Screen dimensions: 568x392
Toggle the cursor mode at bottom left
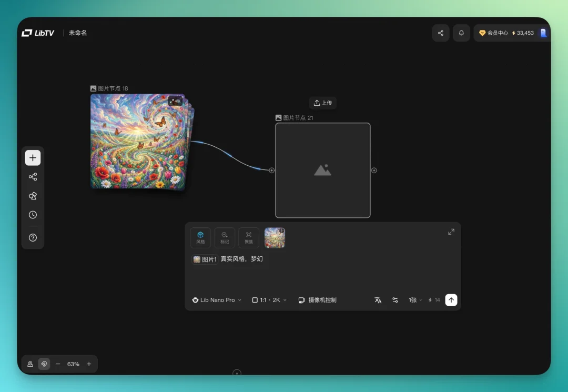click(30, 364)
